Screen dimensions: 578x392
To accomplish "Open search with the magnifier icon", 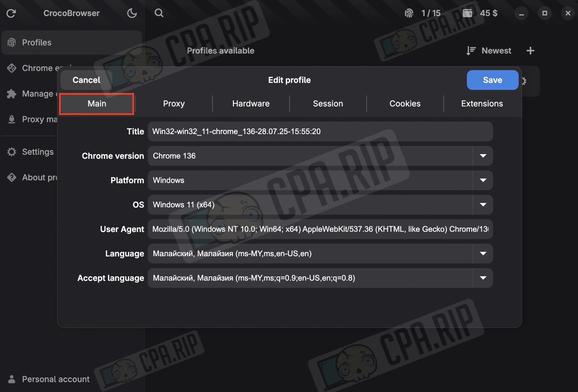I will [x=159, y=13].
